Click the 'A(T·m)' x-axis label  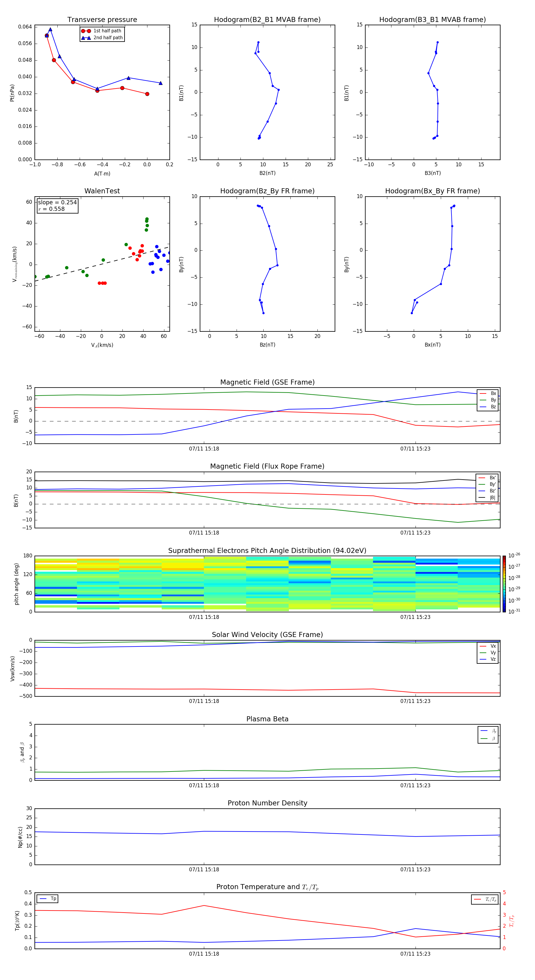click(102, 173)
